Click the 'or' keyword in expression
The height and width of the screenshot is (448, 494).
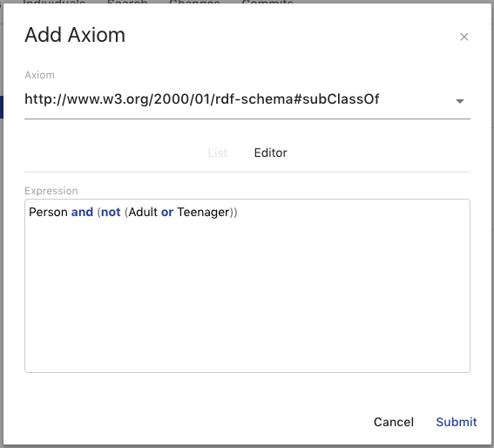pyautogui.click(x=167, y=212)
